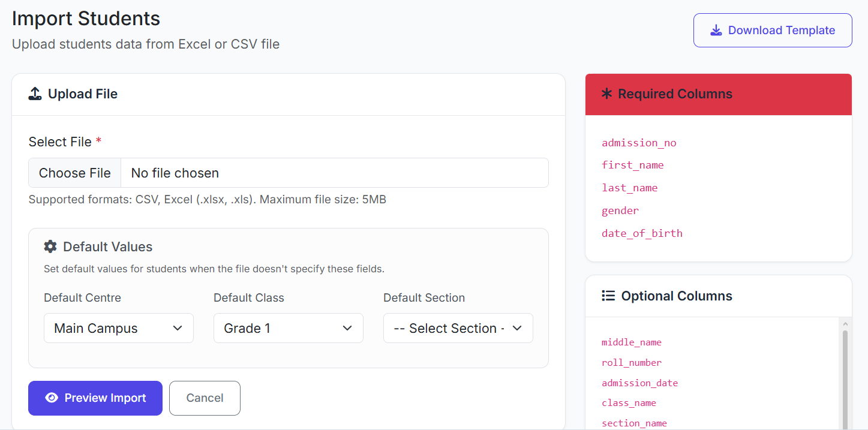The height and width of the screenshot is (430, 868).
Task: Click the No file chosen field
Action: click(334, 173)
